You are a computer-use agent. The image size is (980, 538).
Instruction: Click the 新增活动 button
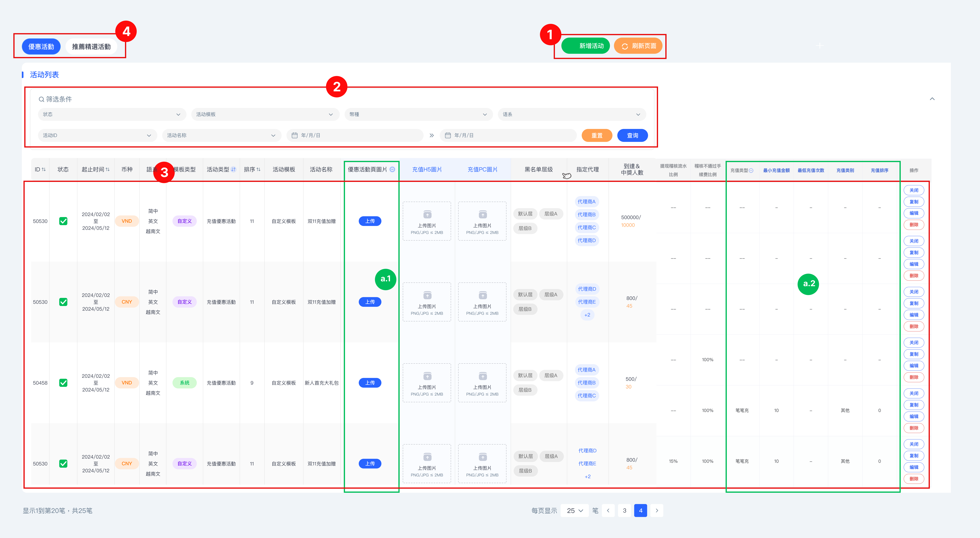coord(586,46)
